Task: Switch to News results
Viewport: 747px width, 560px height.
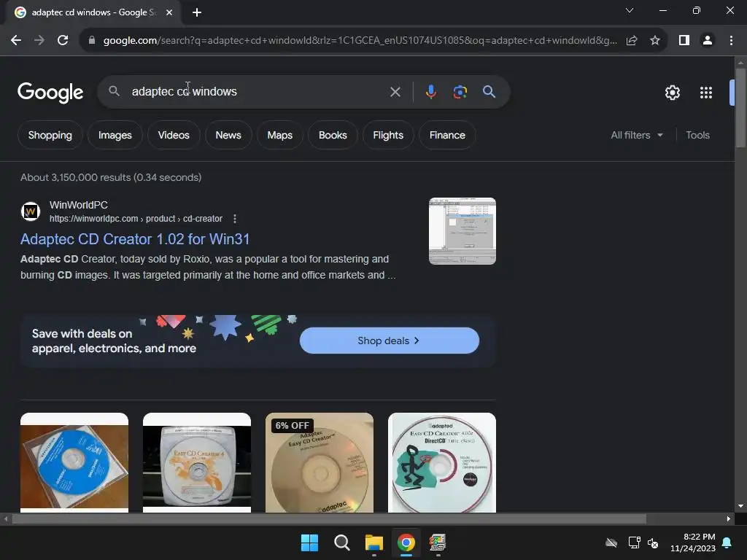Action: point(228,135)
